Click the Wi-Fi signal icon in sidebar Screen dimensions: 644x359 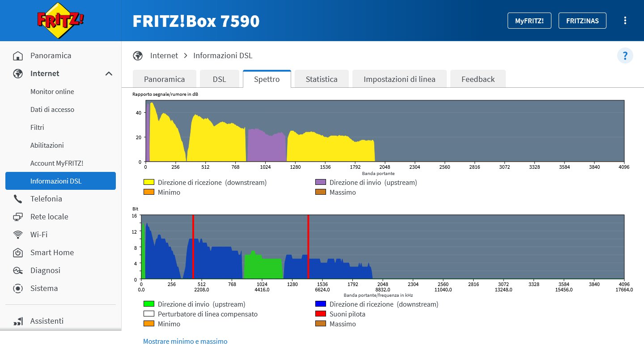point(18,235)
